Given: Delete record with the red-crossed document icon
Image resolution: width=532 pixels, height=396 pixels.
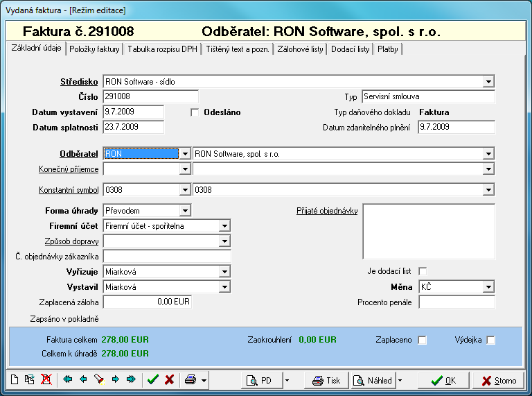Looking at the screenshot, I should [46, 379].
